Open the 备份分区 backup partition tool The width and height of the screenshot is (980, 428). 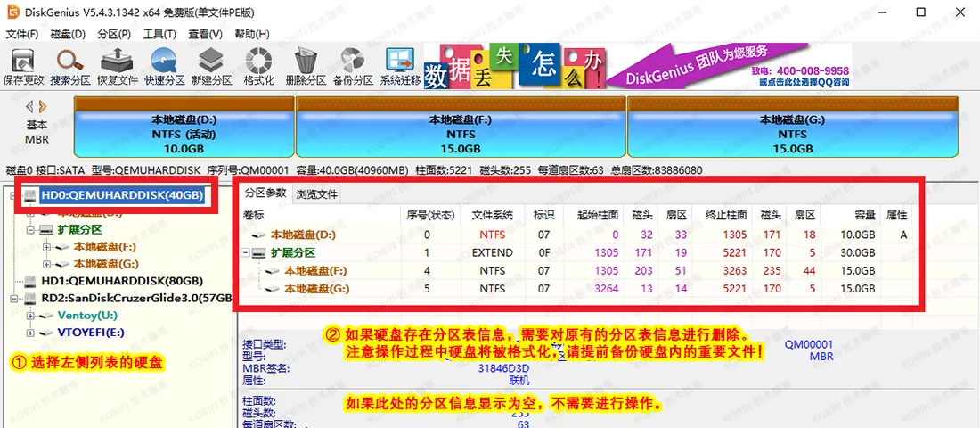353,67
